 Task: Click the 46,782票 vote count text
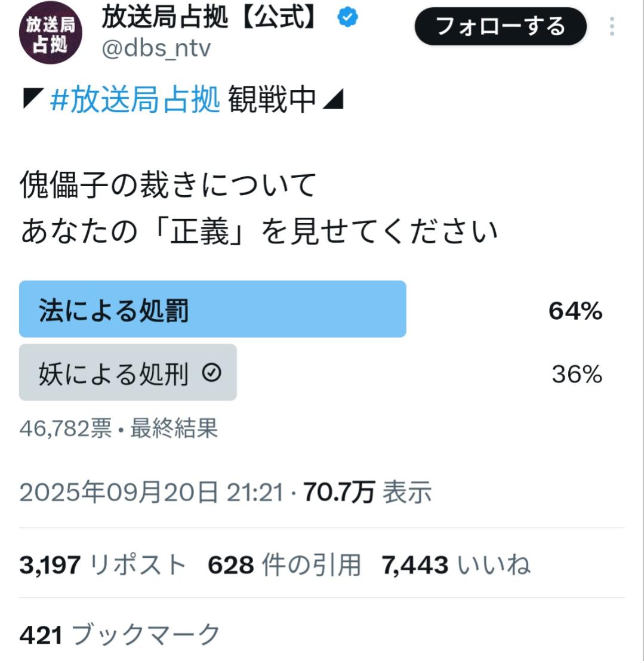66,428
